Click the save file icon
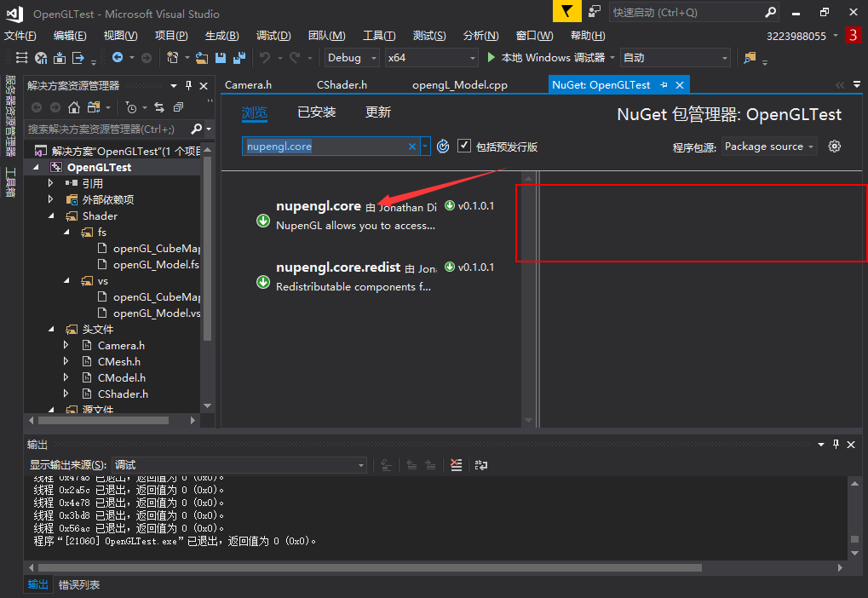 coord(221,58)
